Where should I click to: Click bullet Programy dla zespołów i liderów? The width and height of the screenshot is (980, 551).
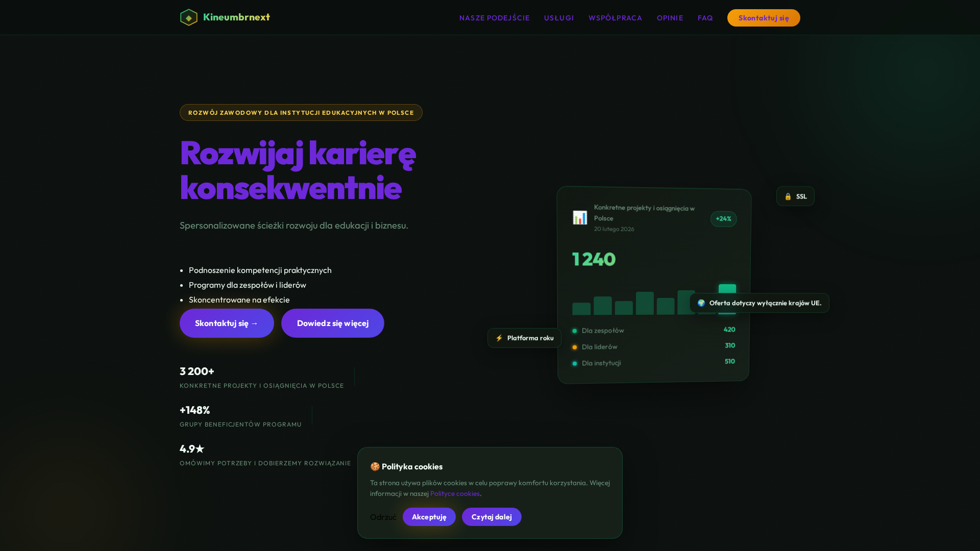click(x=248, y=285)
